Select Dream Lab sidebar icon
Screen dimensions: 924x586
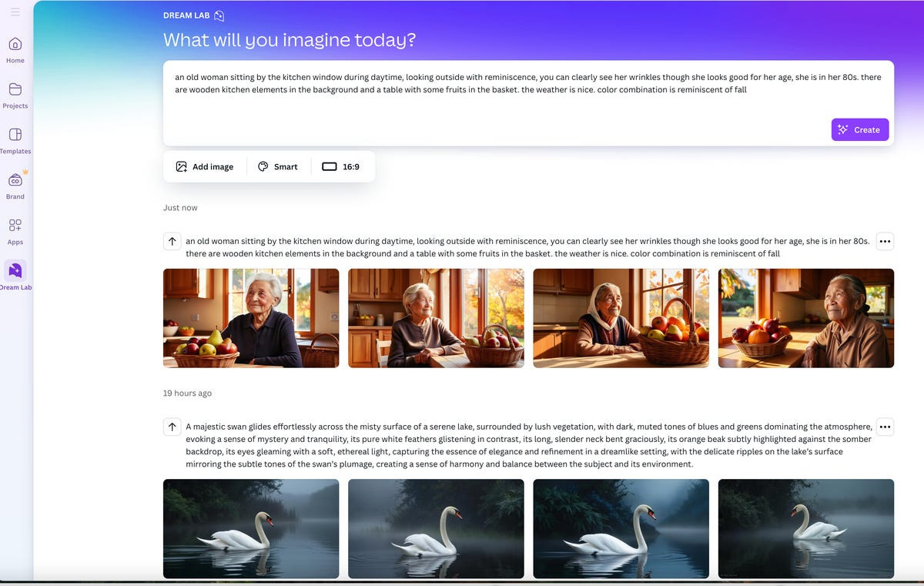[15, 272]
